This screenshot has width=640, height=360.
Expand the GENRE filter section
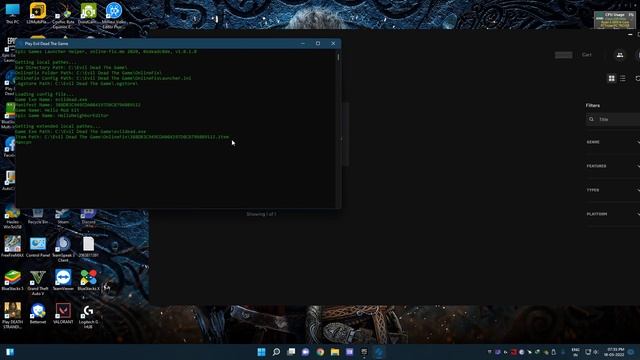pyautogui.click(x=613, y=142)
